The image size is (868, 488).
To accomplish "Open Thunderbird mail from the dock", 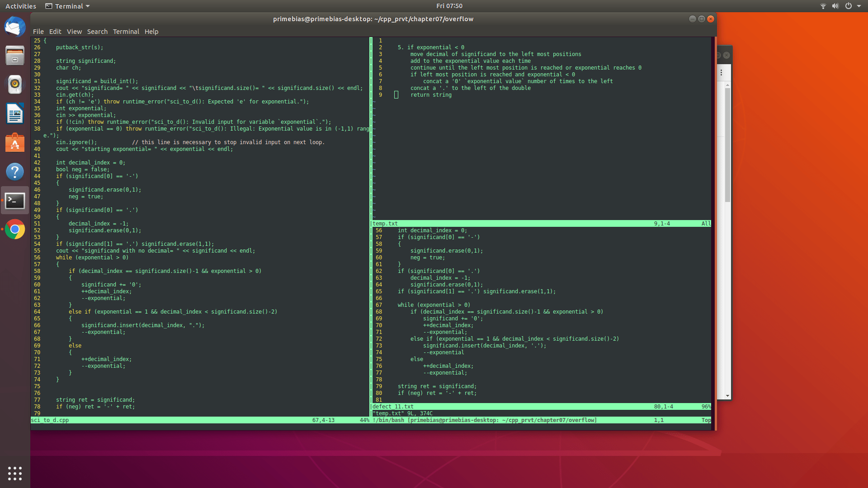I will click(15, 27).
